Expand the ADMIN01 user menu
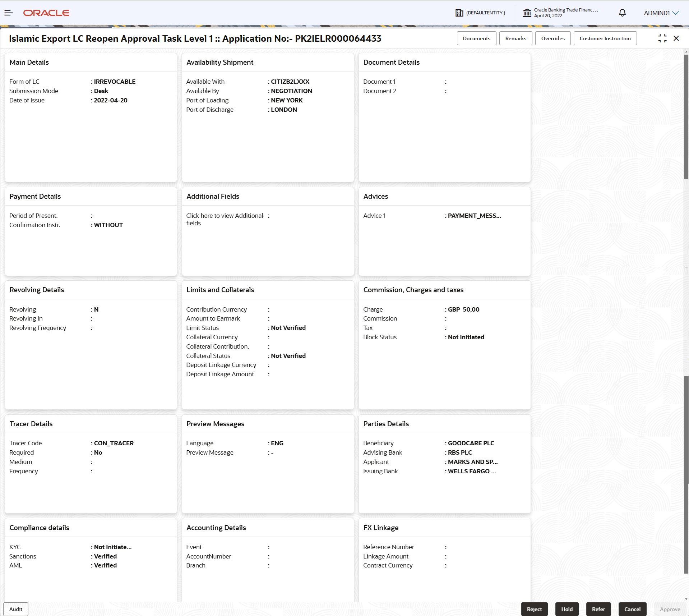Screen dimensions: 689x616 coord(661,13)
